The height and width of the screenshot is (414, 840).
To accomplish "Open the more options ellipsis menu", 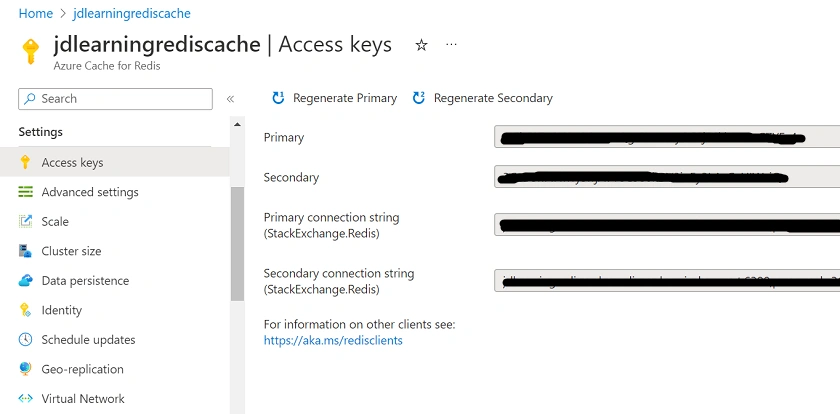I will pyautogui.click(x=451, y=44).
